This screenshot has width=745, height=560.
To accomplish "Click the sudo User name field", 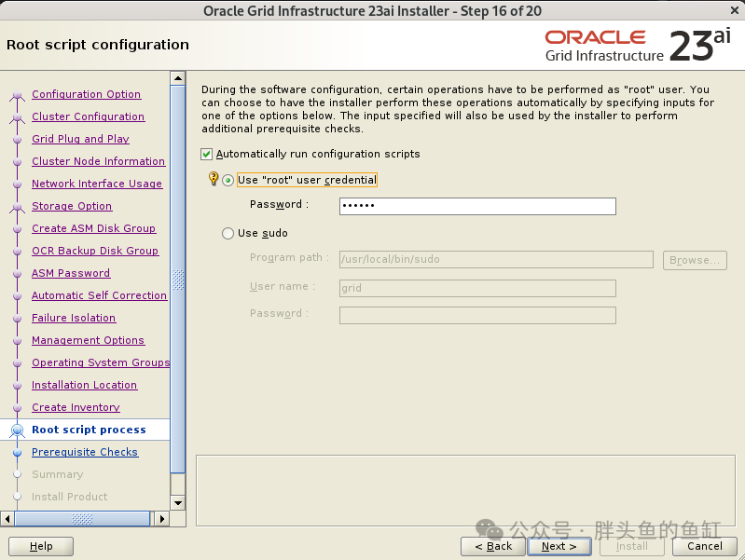I will pos(477,288).
